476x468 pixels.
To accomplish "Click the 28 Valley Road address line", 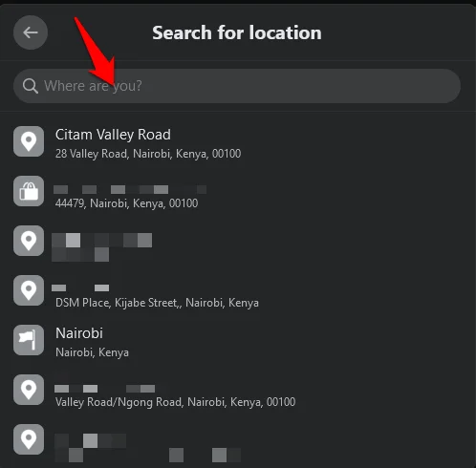I will [148, 154].
